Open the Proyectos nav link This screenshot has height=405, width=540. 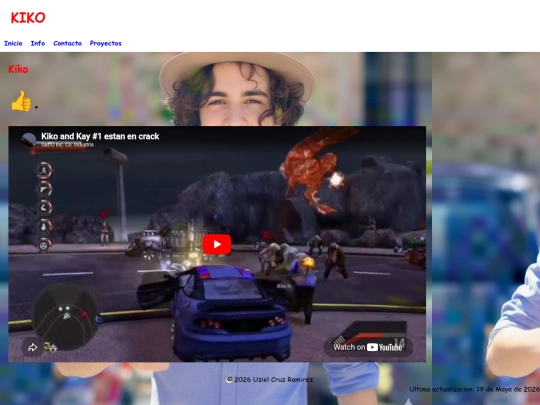tap(105, 43)
